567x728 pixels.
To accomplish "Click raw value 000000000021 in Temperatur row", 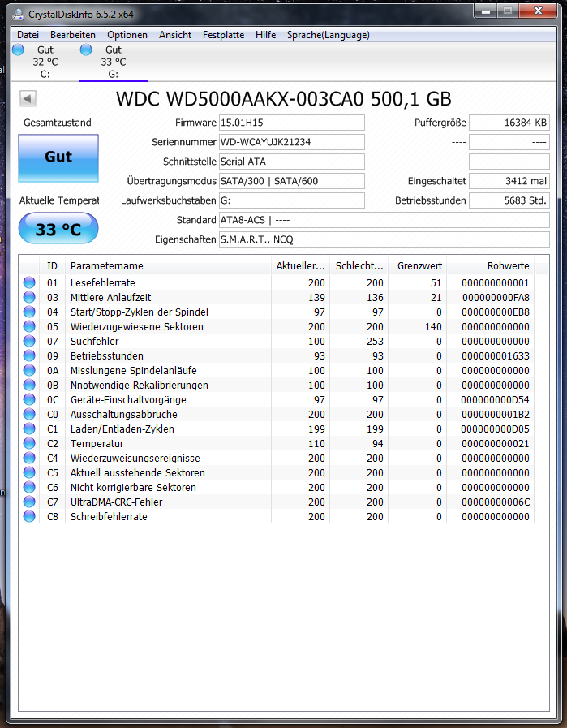I will point(496,444).
